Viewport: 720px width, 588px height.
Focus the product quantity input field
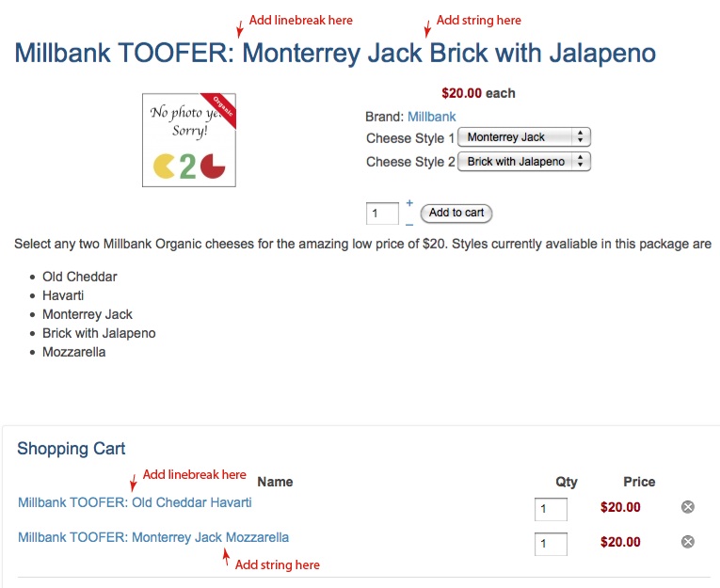[x=382, y=214]
